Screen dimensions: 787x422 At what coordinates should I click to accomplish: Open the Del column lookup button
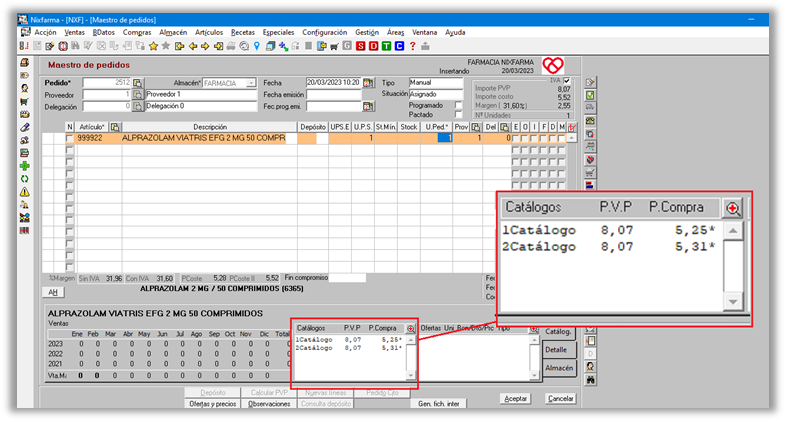[x=504, y=127]
